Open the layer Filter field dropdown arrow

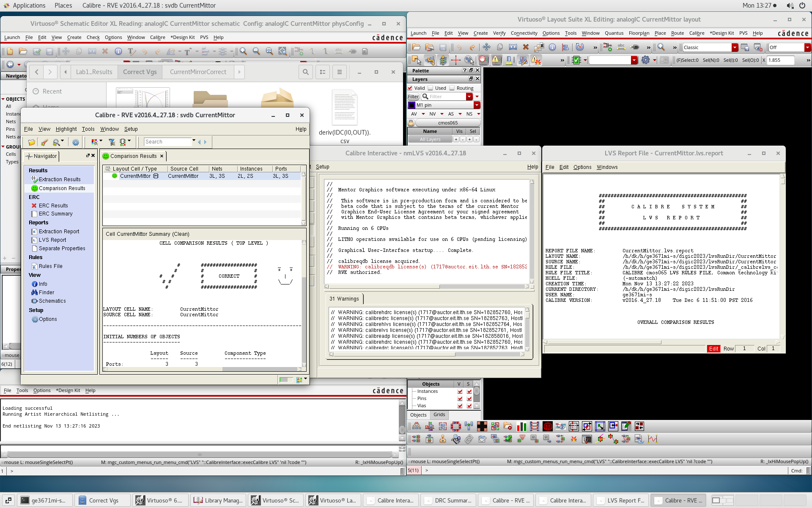click(x=469, y=97)
